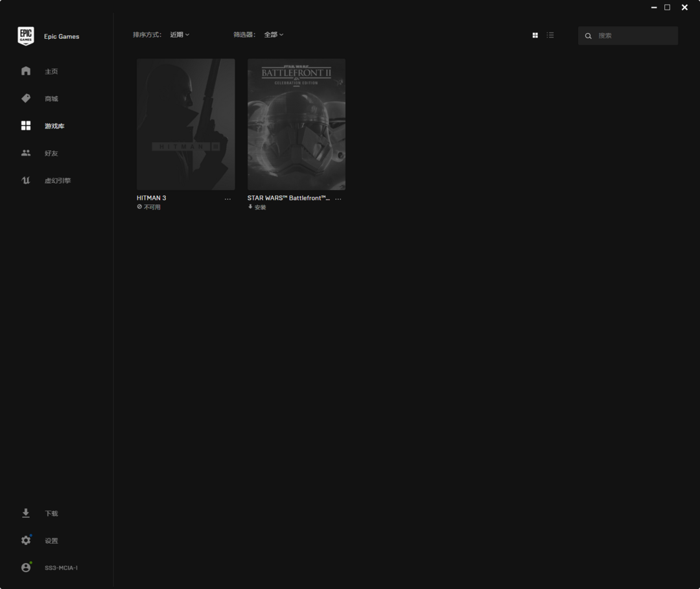Open the 好友 friends icon

click(26, 153)
